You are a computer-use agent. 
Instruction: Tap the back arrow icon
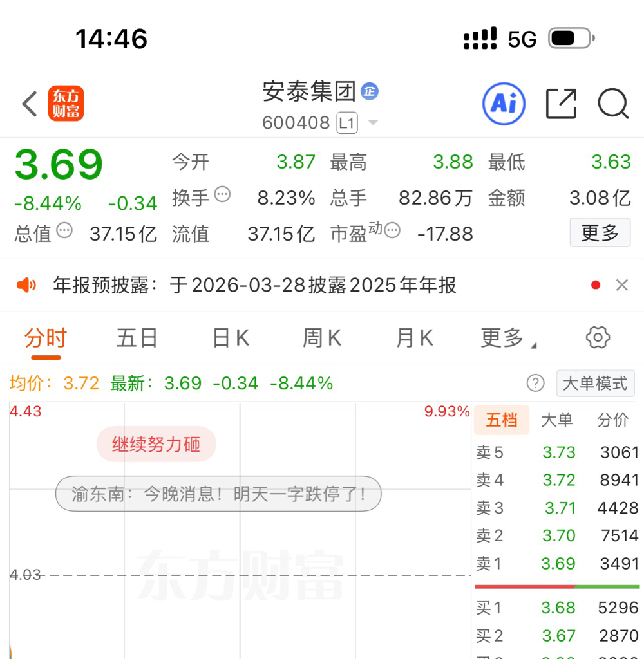coord(30,104)
